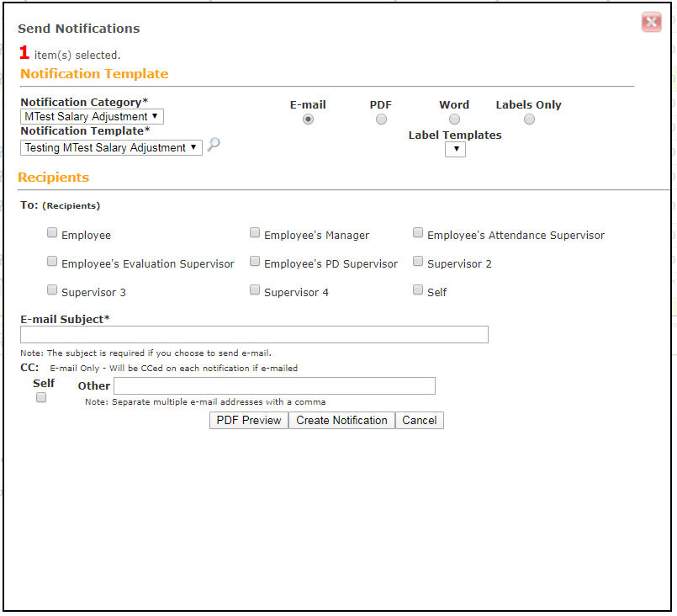Check Employee's PD Supervisor checkbox
This screenshot has height=616, width=677.
[x=255, y=262]
